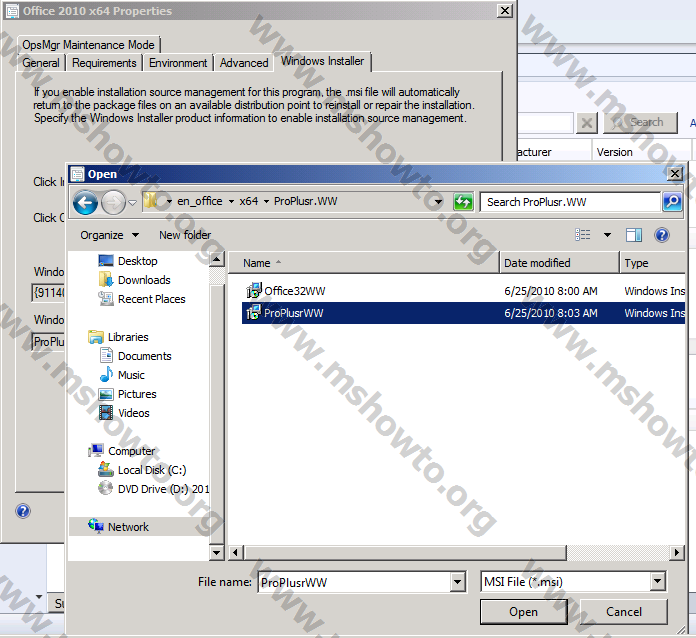Switch to Environment tab in Properties window

tap(178, 63)
